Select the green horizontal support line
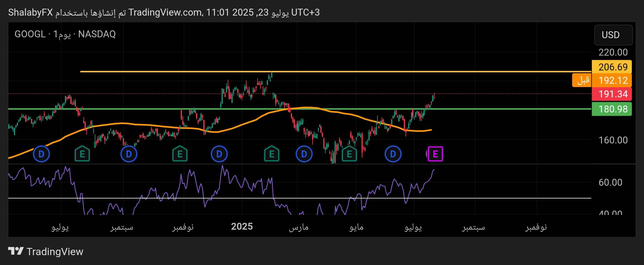 [x=300, y=109]
